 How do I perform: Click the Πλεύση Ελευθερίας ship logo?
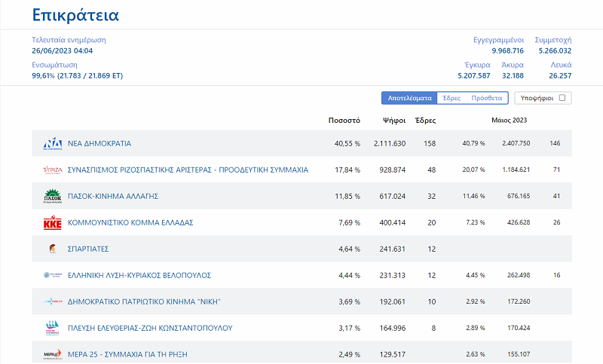point(53,328)
